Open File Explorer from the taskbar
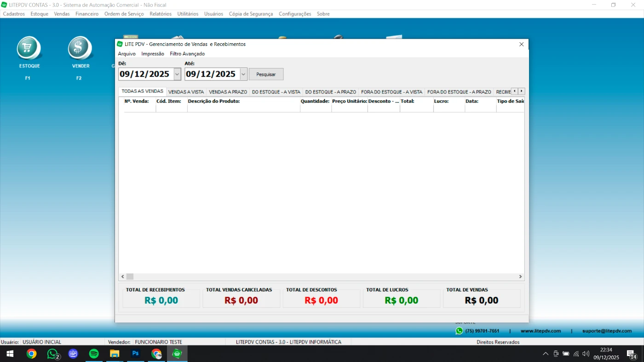The image size is (644, 362). click(x=115, y=354)
